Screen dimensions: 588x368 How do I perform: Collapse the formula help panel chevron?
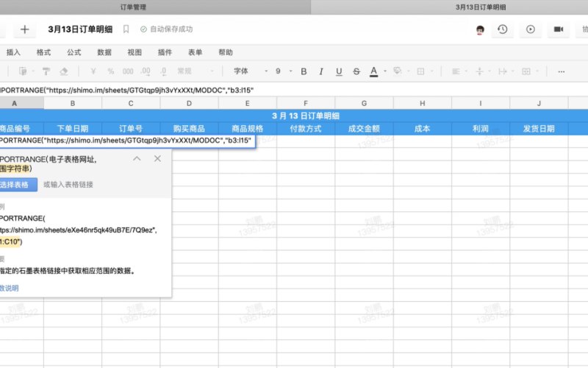coord(137,158)
